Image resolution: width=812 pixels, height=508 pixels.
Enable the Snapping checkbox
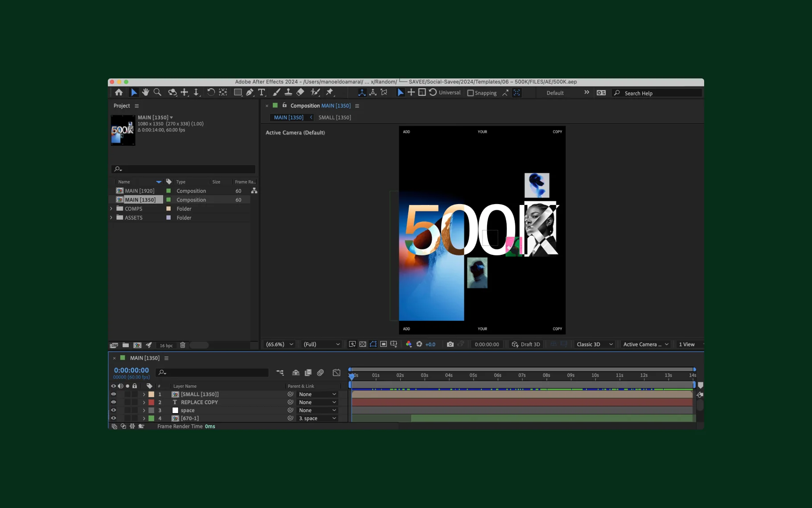pos(470,93)
